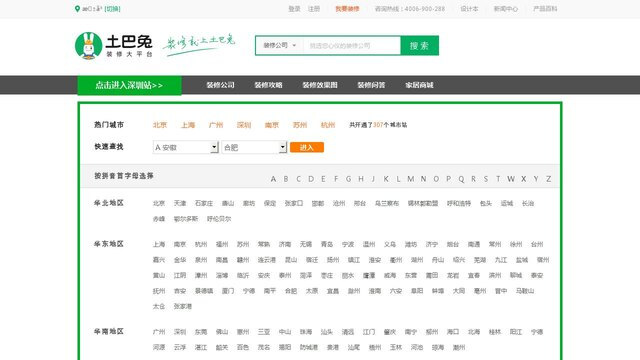Open the 装修效果图 navigation menu item
Image resolution: width=640 pixels, height=360 pixels.
pos(320,85)
